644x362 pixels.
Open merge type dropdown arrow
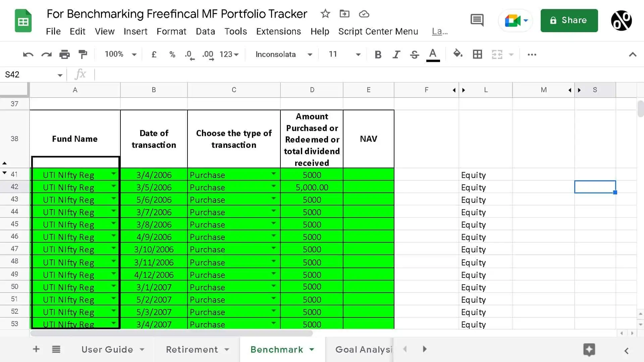511,54
